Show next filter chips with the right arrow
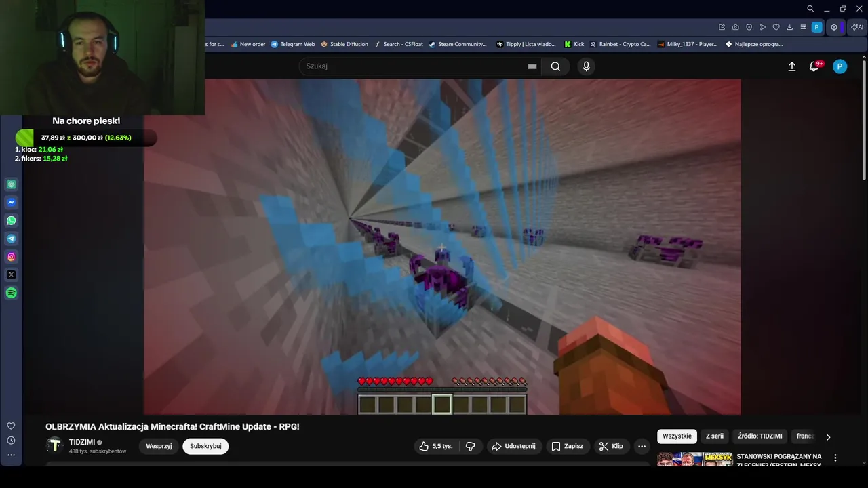 827,436
